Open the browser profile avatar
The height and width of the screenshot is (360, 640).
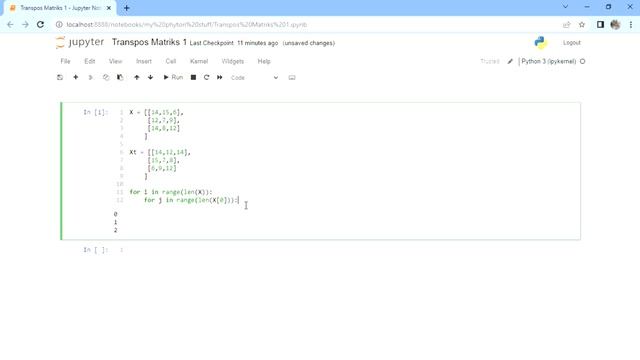[615, 25]
